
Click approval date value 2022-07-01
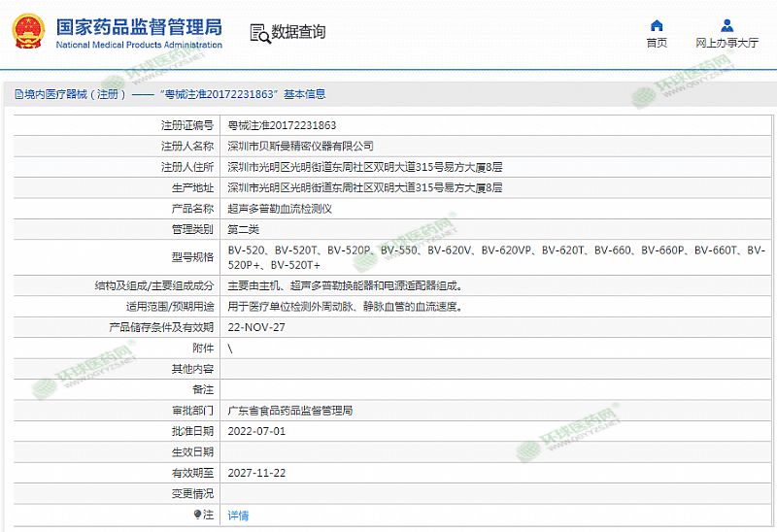click(x=256, y=431)
